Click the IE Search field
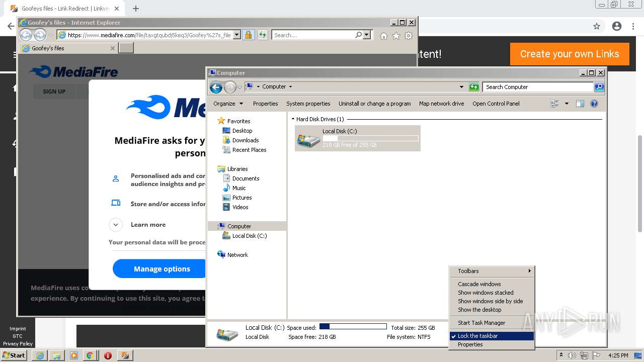Viewport: 644px width, 362px height. (313, 35)
